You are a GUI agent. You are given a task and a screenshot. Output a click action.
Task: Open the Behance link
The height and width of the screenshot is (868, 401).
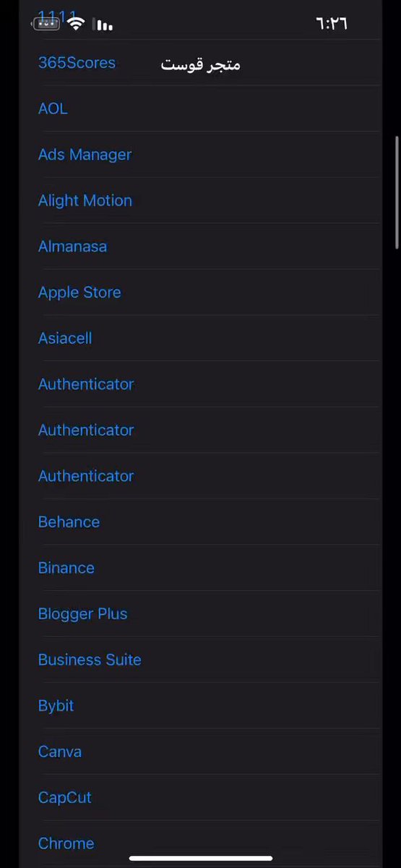tap(69, 522)
